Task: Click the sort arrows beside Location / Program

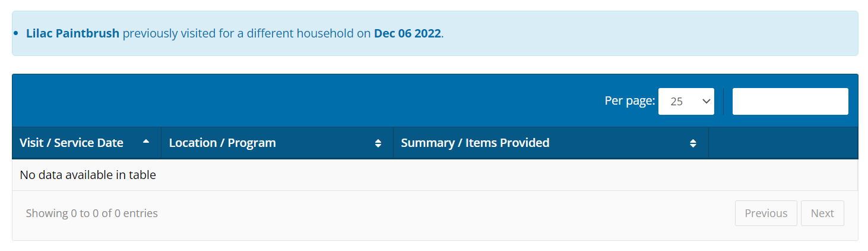Action: click(378, 143)
